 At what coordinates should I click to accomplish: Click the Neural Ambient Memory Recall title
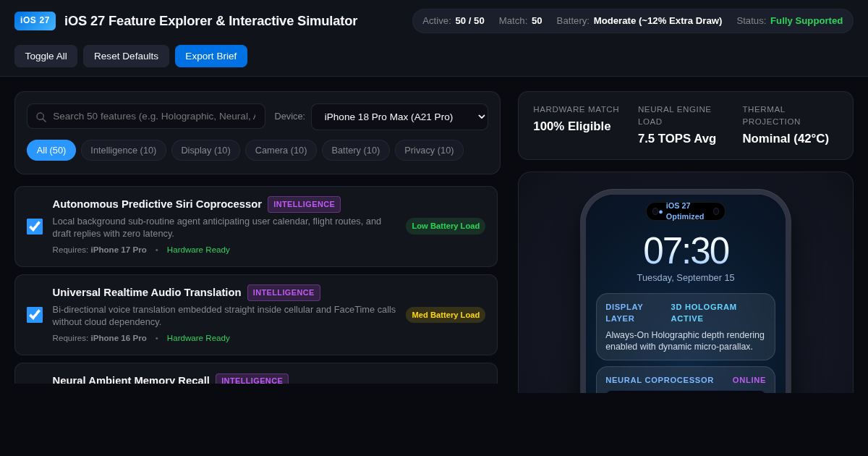(x=131, y=380)
